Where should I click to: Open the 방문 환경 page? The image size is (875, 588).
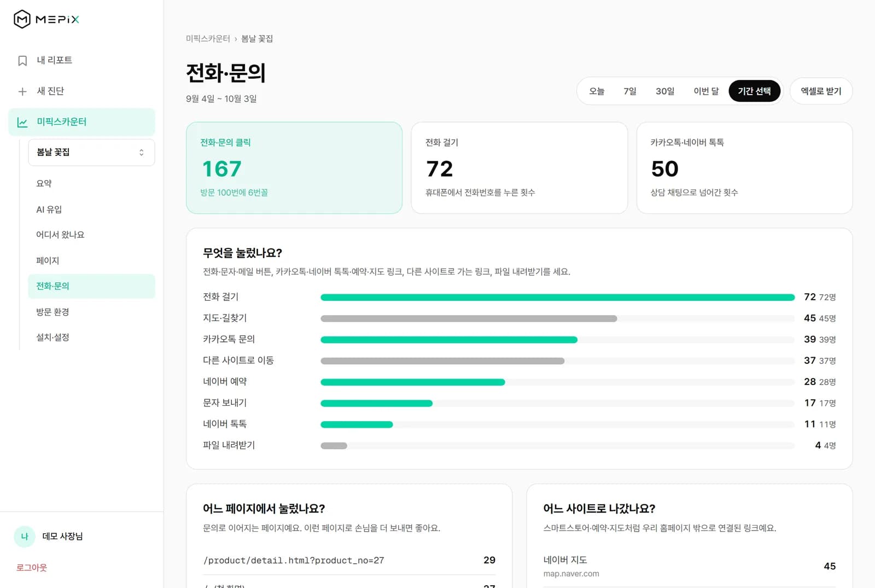(x=91, y=312)
